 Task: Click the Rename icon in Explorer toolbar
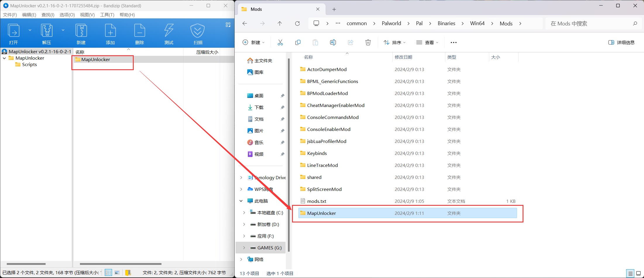[333, 42]
